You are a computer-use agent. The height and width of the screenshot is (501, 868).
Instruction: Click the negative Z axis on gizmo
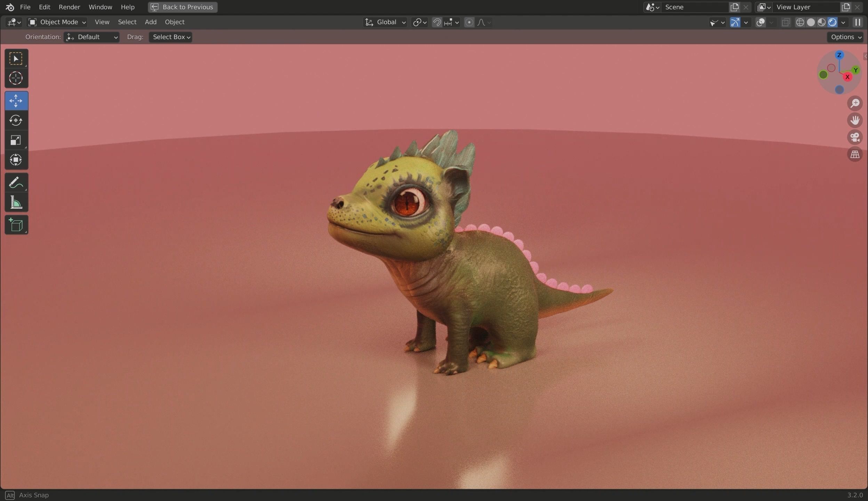839,90
